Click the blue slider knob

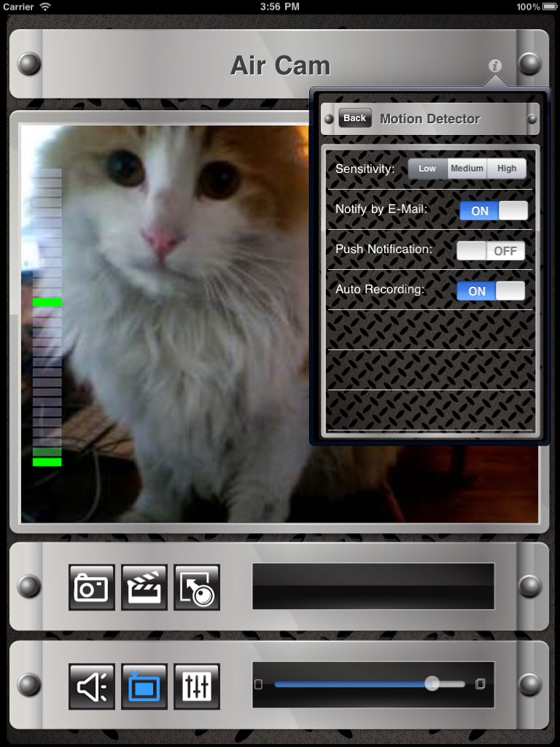(x=432, y=683)
